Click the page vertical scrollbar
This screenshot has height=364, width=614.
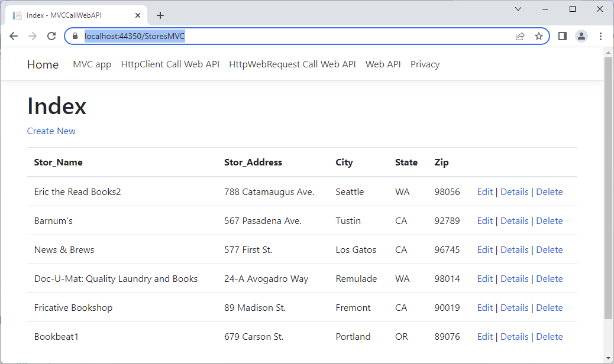pyautogui.click(x=608, y=189)
